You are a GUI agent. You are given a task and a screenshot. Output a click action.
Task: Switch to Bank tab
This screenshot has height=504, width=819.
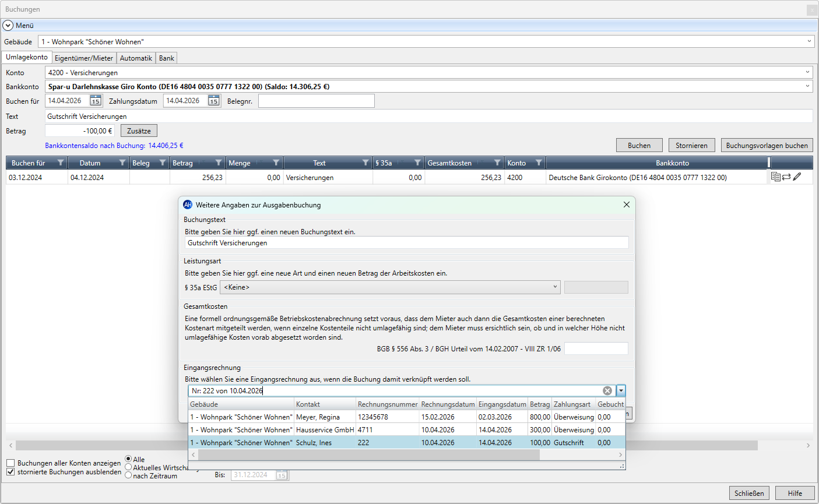pos(167,58)
